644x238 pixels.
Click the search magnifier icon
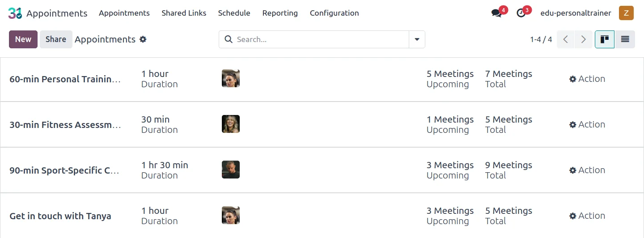(229, 39)
